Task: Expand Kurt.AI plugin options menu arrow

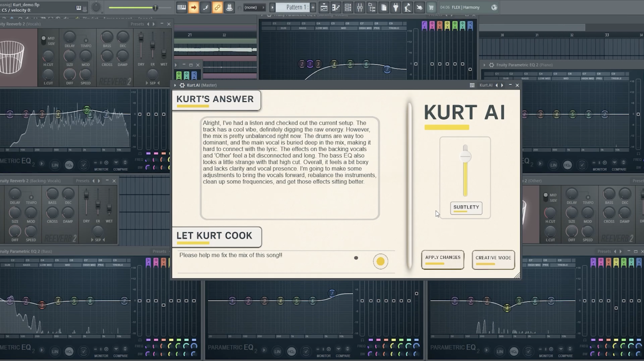Action: tap(175, 85)
